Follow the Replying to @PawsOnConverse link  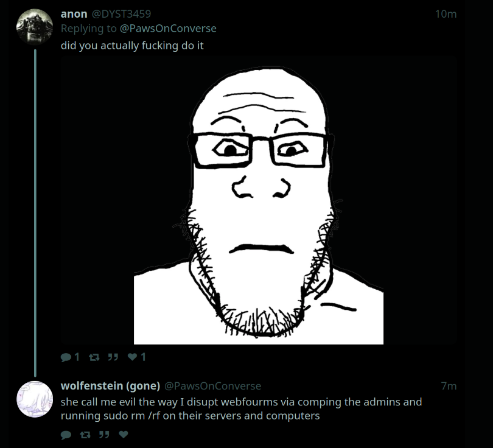tap(168, 28)
